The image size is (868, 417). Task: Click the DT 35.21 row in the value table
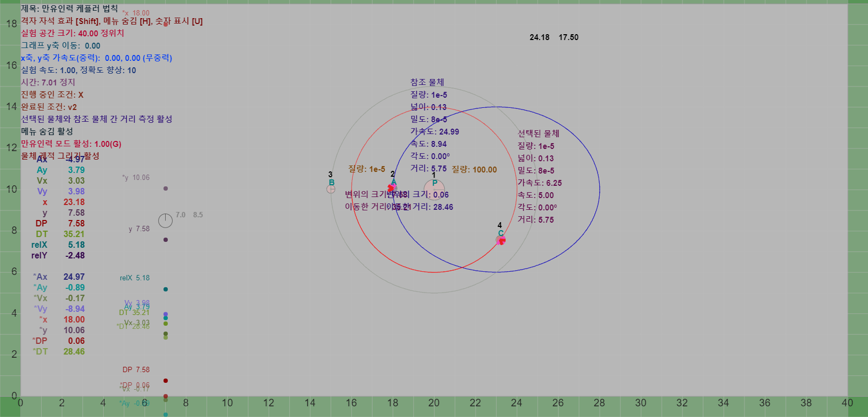(x=60, y=234)
